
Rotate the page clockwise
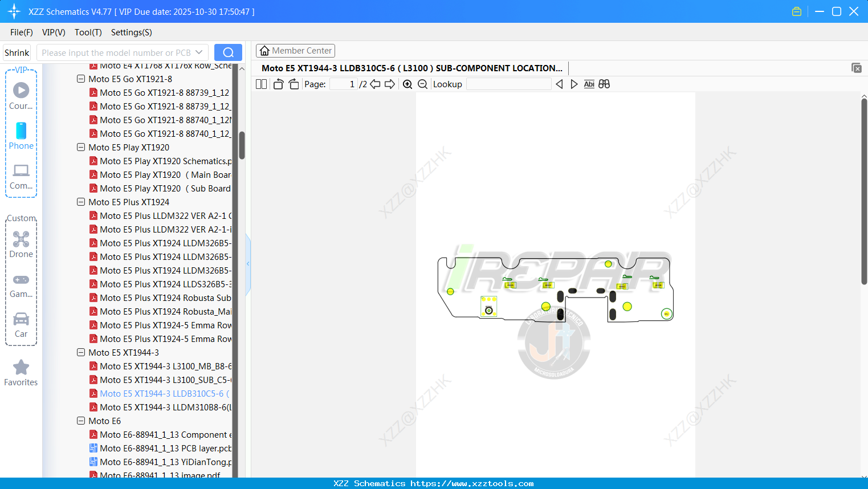click(x=294, y=84)
